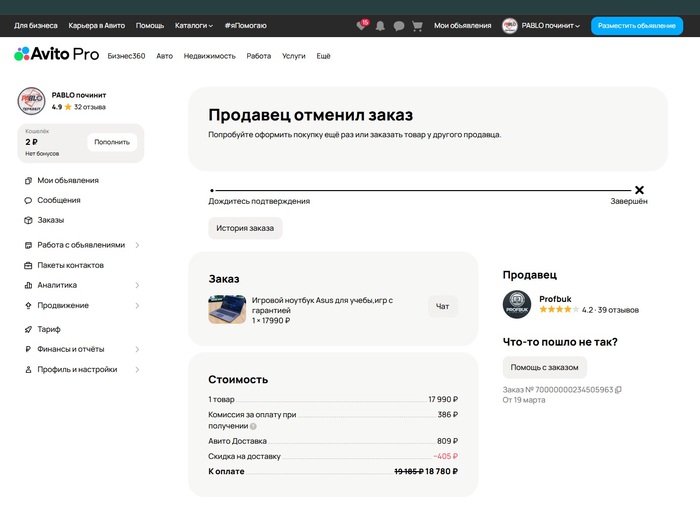Select Недвижимость in the navigation menu
Image resolution: width=700 pixels, height=524 pixels.
tap(210, 56)
